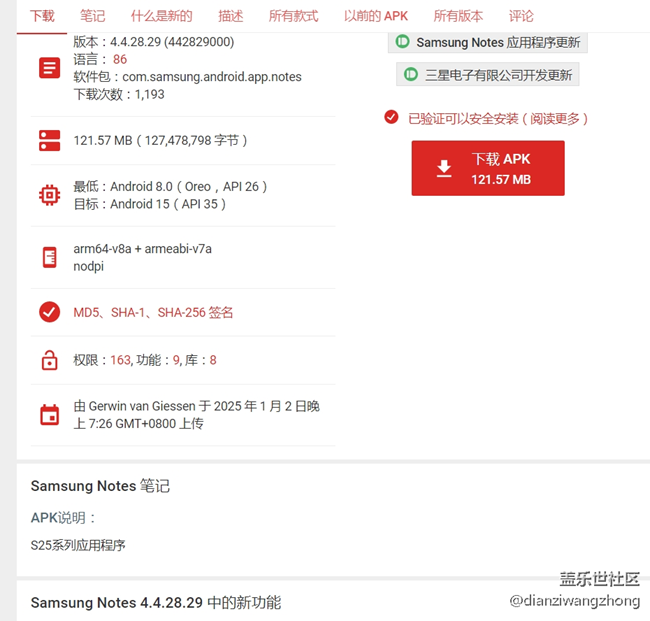The image size is (650, 621).
Task: Click the permissions lock icon
Action: point(49,360)
